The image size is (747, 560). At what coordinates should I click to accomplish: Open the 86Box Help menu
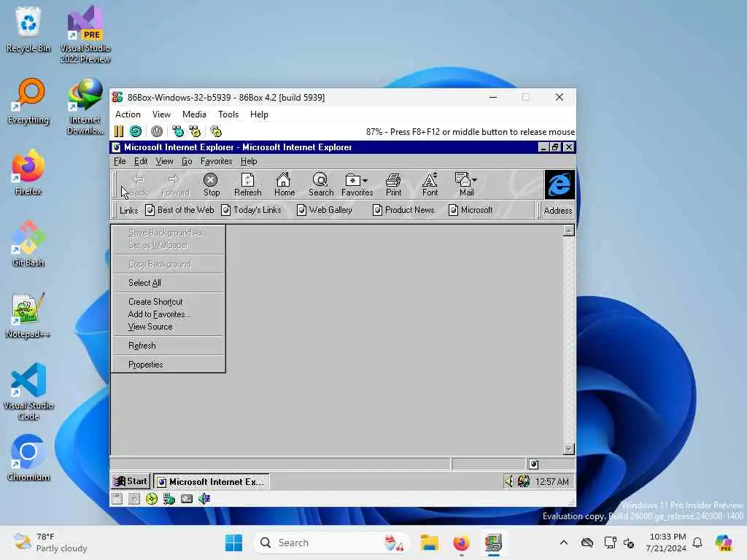(x=259, y=114)
